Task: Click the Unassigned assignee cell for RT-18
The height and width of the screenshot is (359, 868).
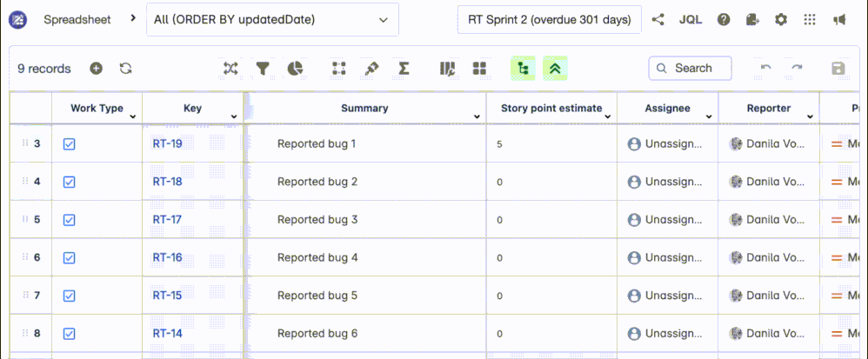Action: coord(668,182)
